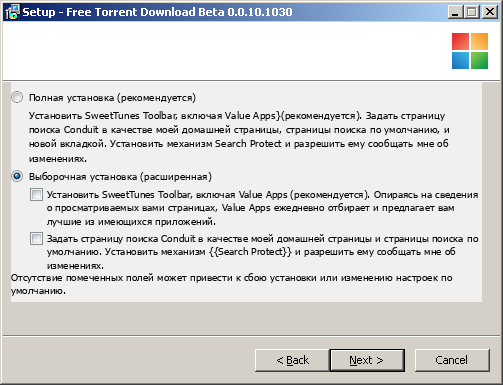Image resolution: width=503 pixels, height=385 pixels.
Task: Select the Выборочная установка radio button
Action: click(x=17, y=176)
